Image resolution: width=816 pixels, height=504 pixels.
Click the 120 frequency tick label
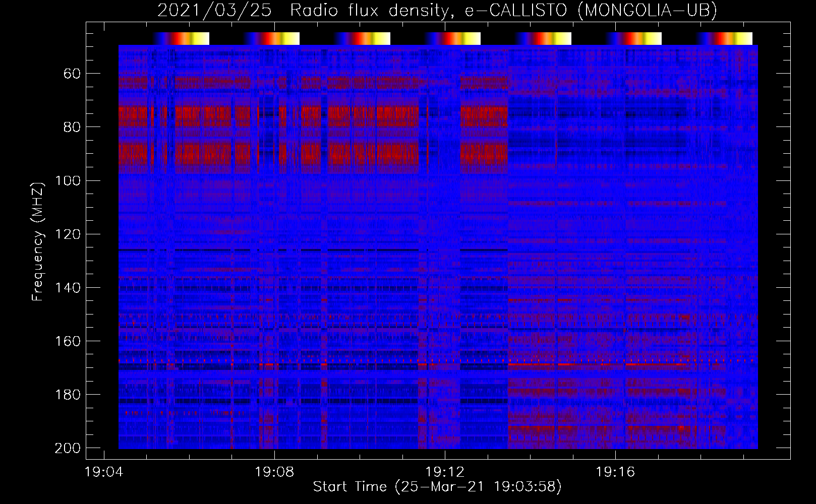68,234
